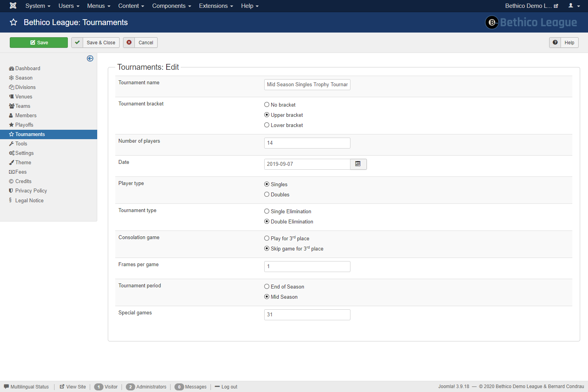The image size is (588, 392).
Task: Click the Joomla logo icon
Action: 13,6
